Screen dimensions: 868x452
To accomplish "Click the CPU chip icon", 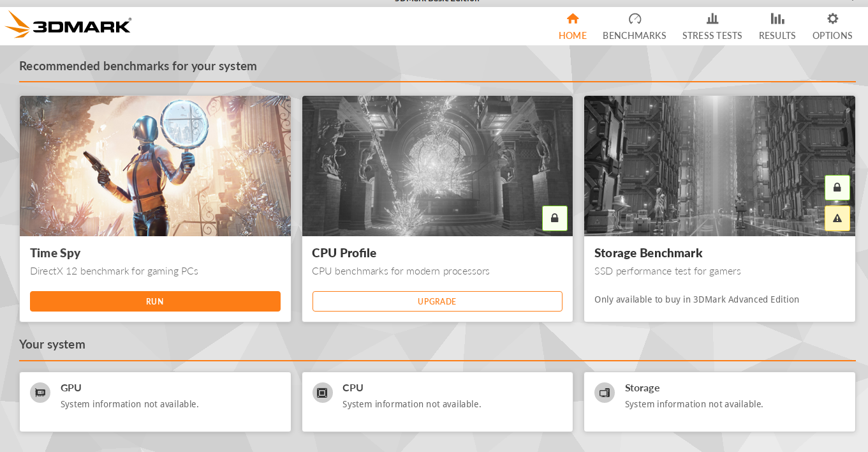I will click(x=323, y=393).
